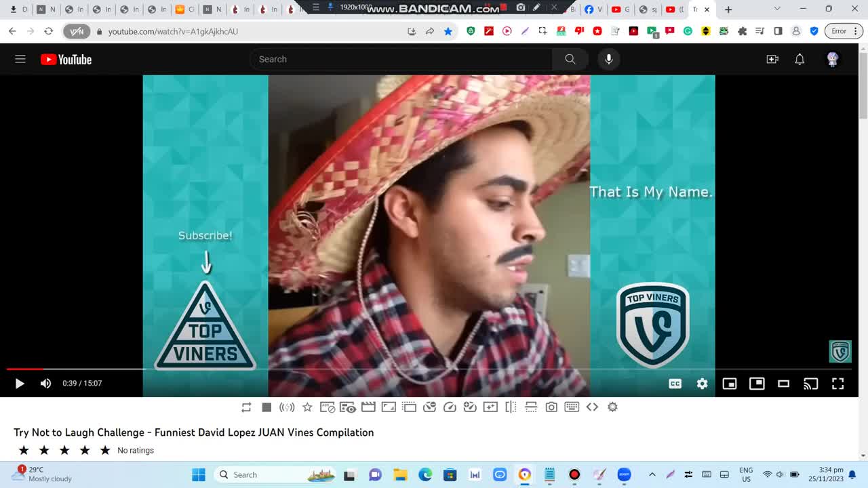Click the Top Viners channel watermark
Viewport: 868px width, 488px height.
pyautogui.click(x=840, y=351)
